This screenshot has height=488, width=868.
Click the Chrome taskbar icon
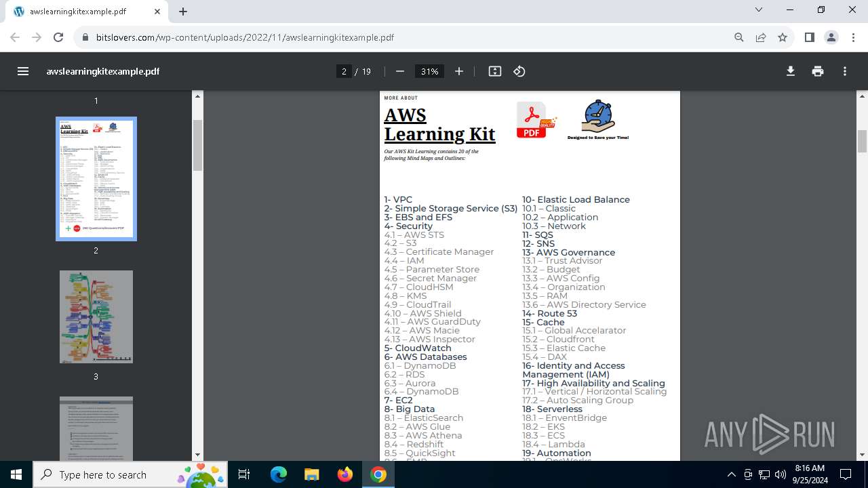pyautogui.click(x=378, y=474)
